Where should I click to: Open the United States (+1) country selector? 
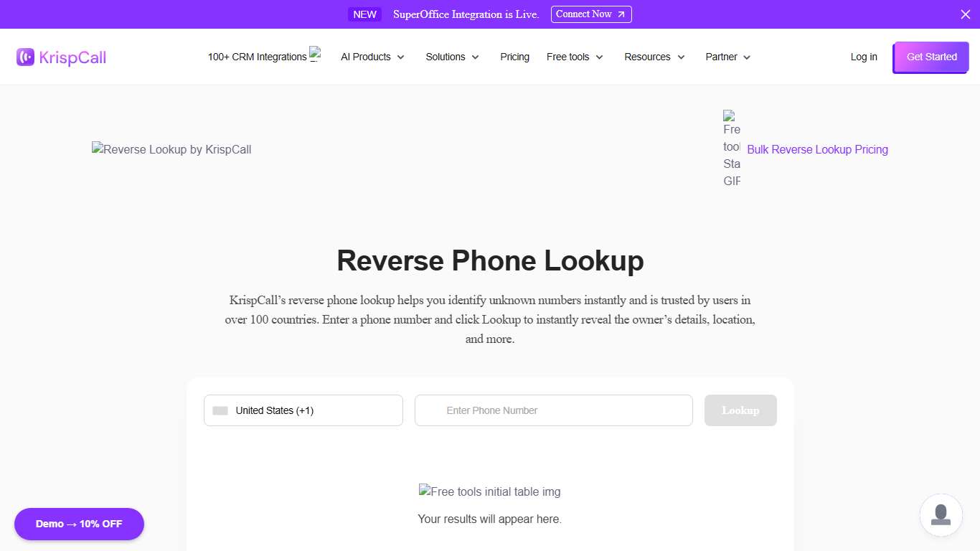pos(303,410)
